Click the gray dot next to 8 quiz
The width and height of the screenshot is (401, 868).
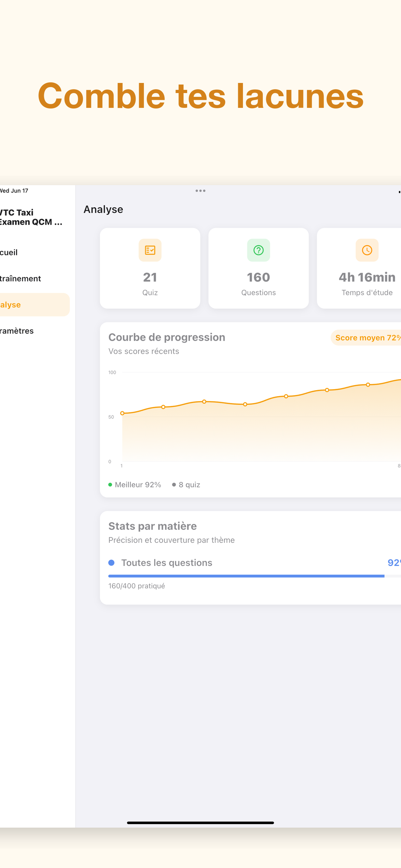tap(174, 485)
